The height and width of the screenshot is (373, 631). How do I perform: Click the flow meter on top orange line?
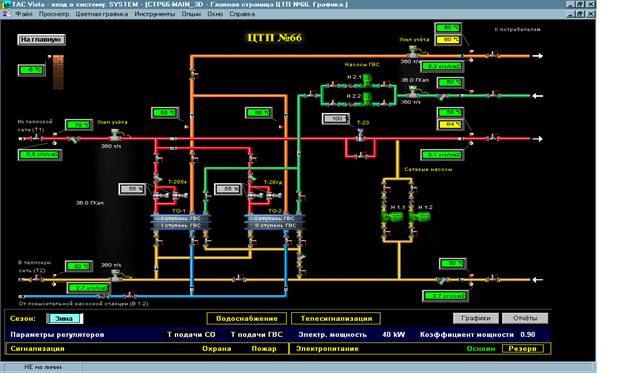[x=413, y=52]
